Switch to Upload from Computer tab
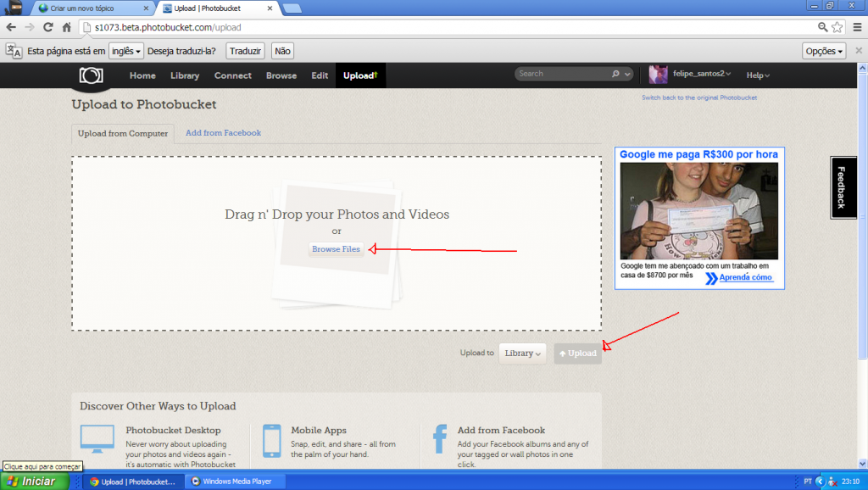The height and width of the screenshot is (490, 868). click(123, 133)
